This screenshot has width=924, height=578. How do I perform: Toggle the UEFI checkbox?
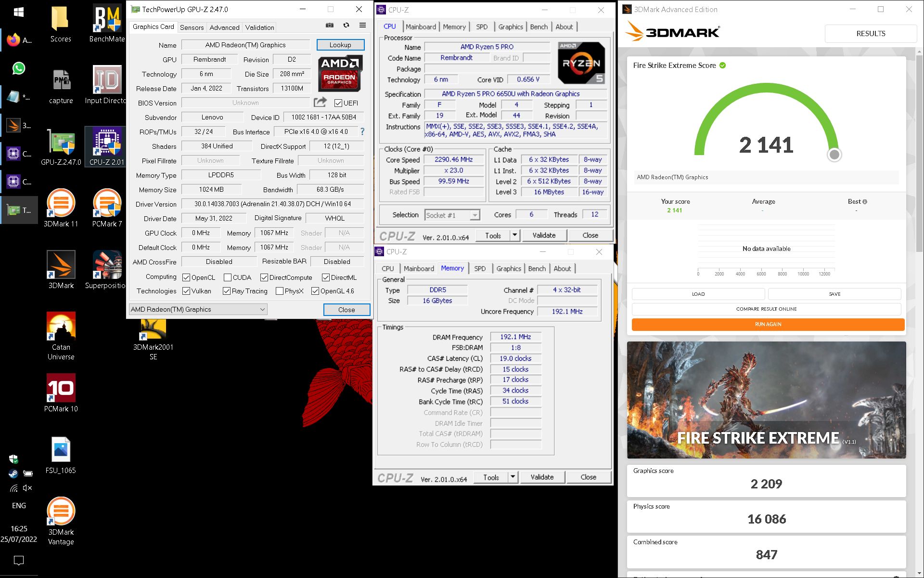coord(338,103)
